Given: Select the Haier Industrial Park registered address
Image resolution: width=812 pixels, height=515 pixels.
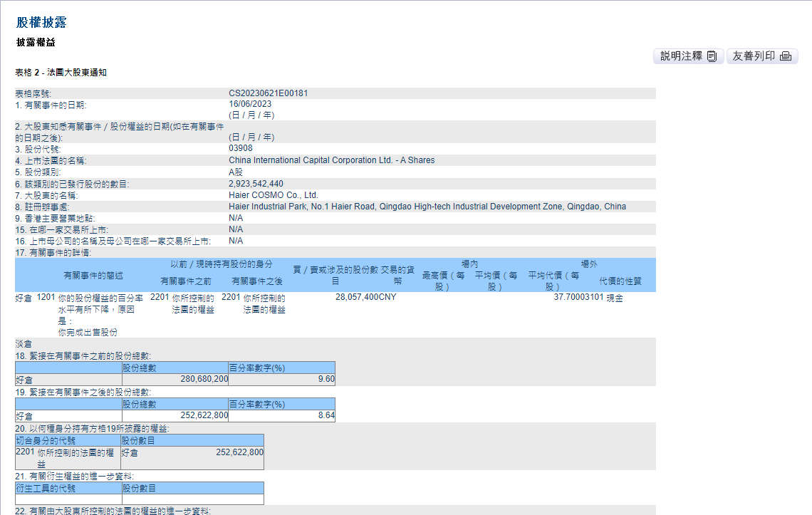Looking at the screenshot, I should pos(427,206).
